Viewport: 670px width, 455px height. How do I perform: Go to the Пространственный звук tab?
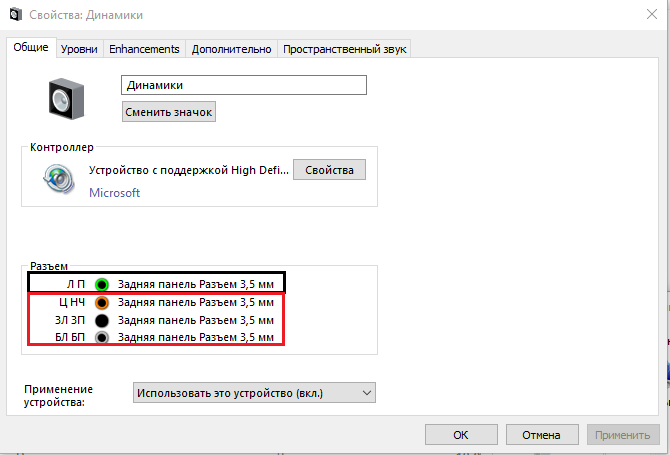345,49
